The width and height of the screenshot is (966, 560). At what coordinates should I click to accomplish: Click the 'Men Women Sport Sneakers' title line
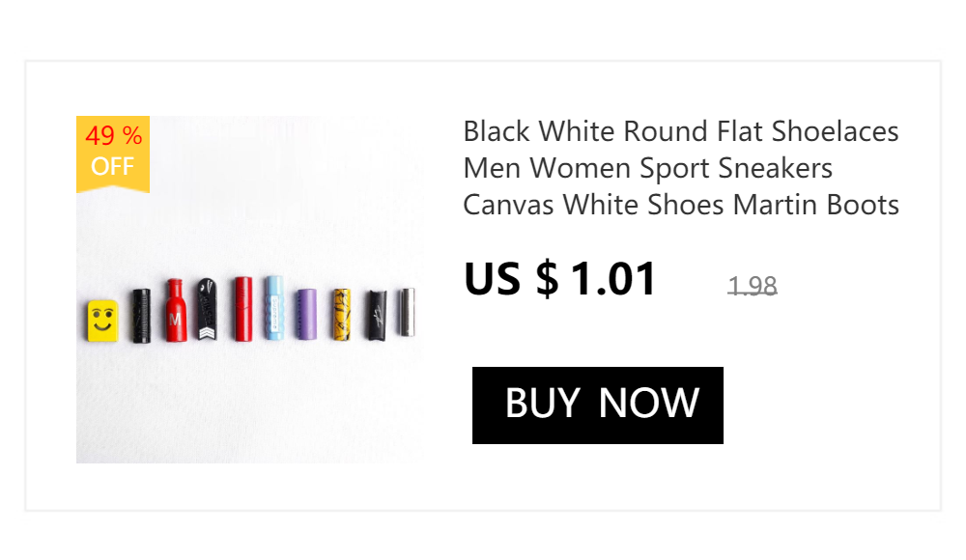[x=647, y=168]
